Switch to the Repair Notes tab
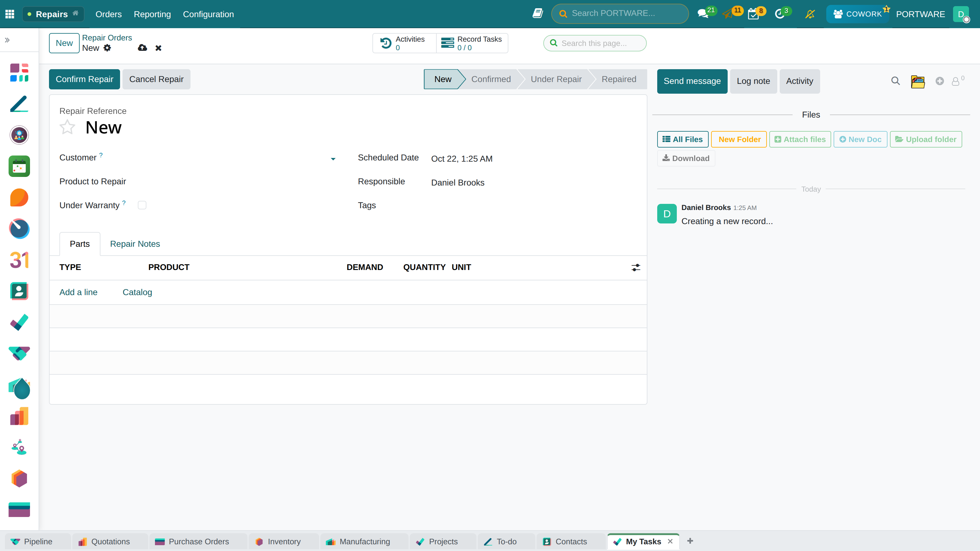Viewport: 980px width, 551px height. tap(135, 244)
